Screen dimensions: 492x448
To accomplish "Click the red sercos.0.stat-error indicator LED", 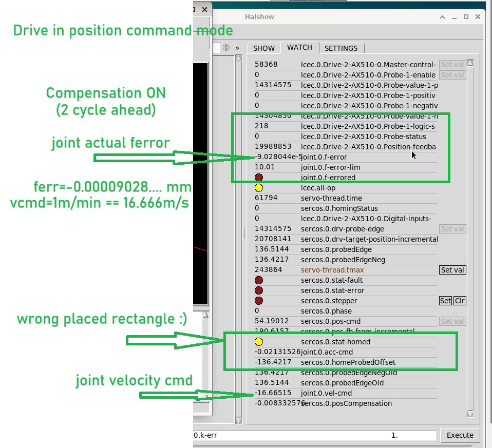I will [259, 290].
